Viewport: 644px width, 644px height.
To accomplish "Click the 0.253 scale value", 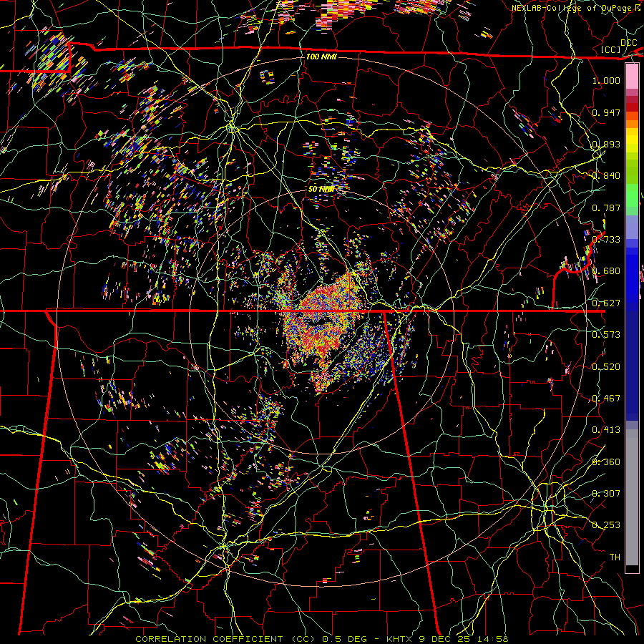I will point(606,525).
